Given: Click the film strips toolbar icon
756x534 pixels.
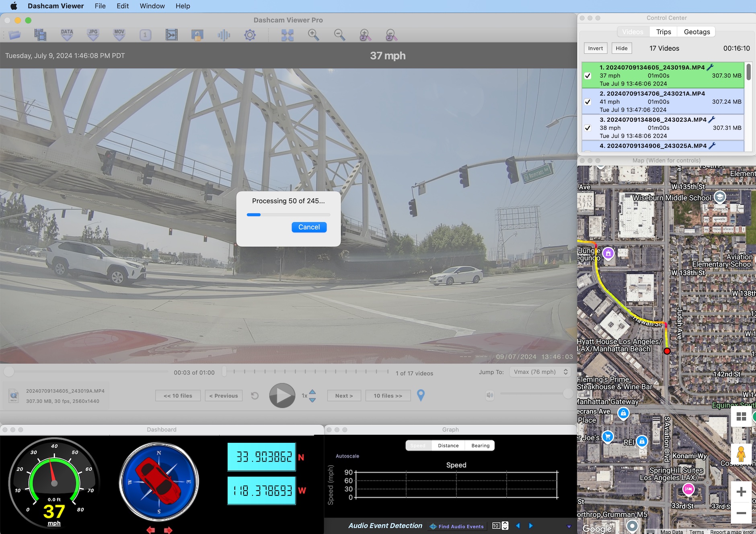Looking at the screenshot, I should click(40, 35).
